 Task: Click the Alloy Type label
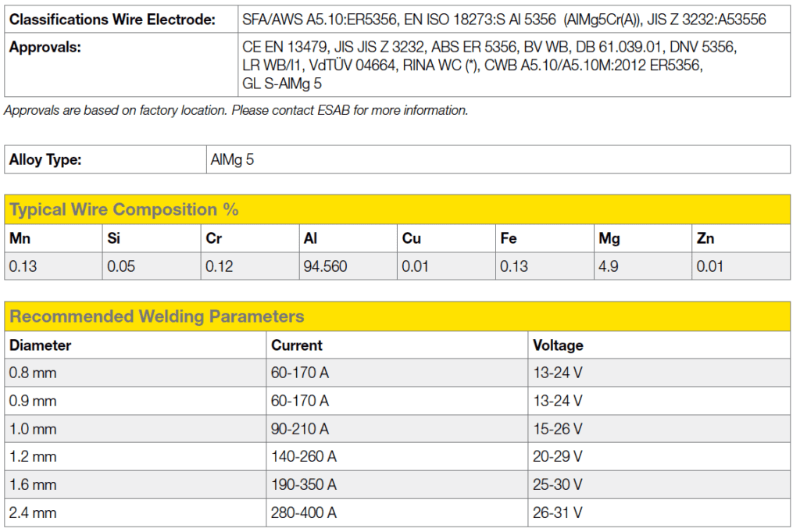point(45,160)
